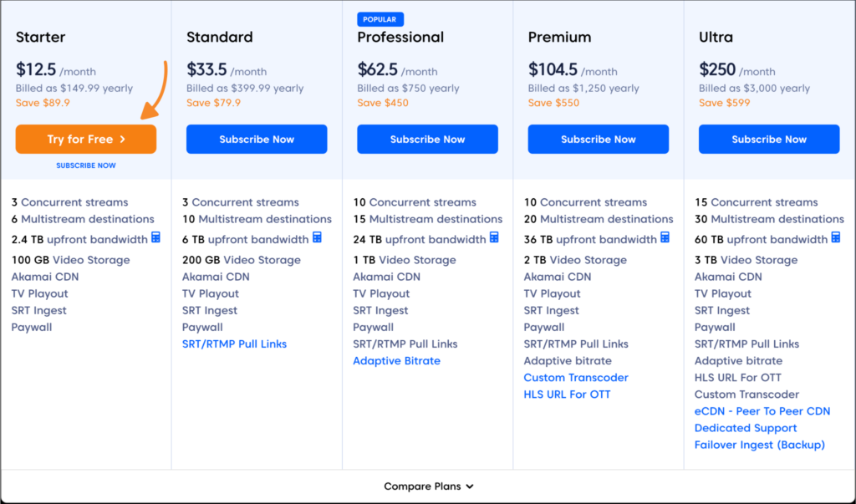Open SRT/RTMP Pull Links in Standard plan
This screenshot has height=504, width=856.
[234, 344]
